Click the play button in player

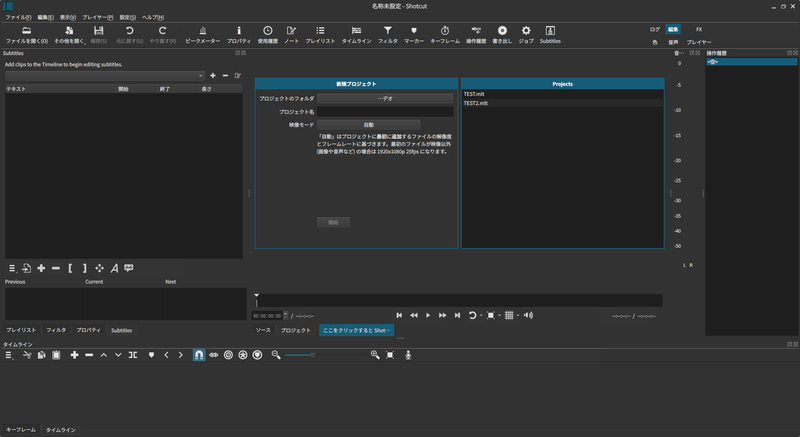(428, 316)
